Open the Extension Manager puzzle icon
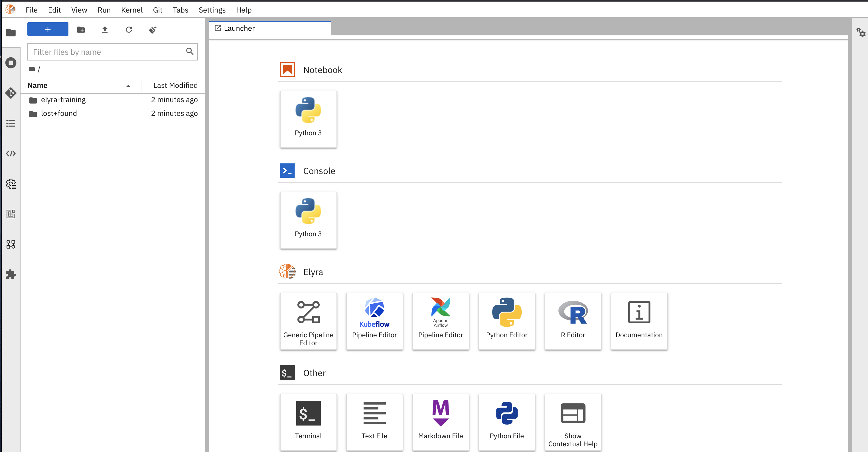This screenshot has width=868, height=452. [x=11, y=274]
